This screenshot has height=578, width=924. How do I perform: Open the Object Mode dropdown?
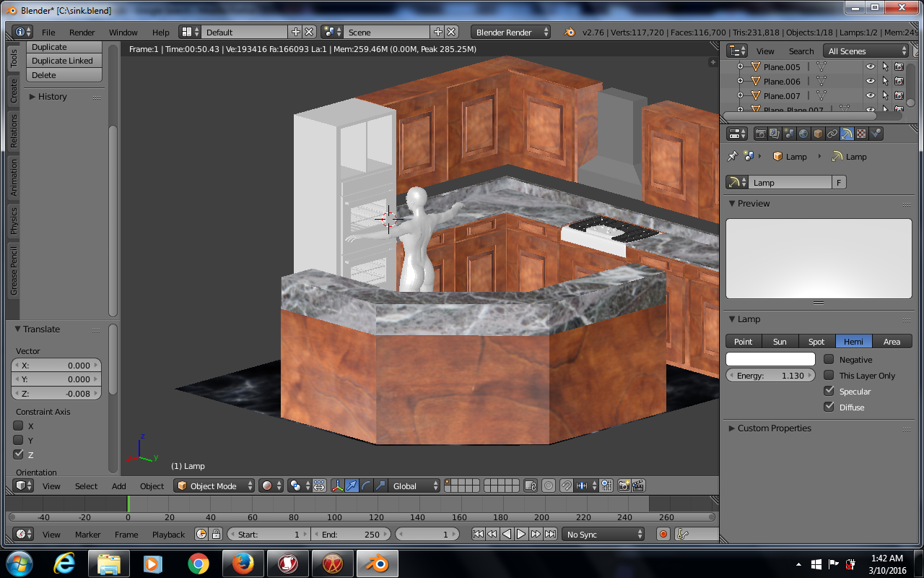(215, 486)
